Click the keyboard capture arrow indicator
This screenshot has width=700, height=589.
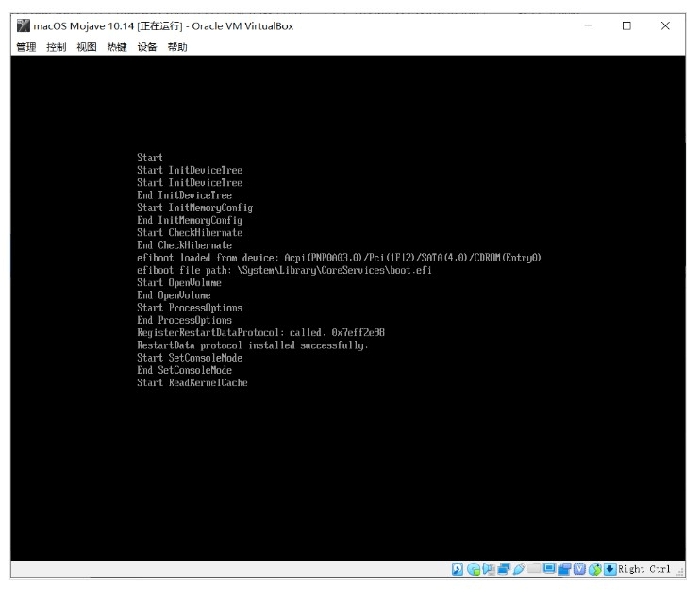pos(609,569)
